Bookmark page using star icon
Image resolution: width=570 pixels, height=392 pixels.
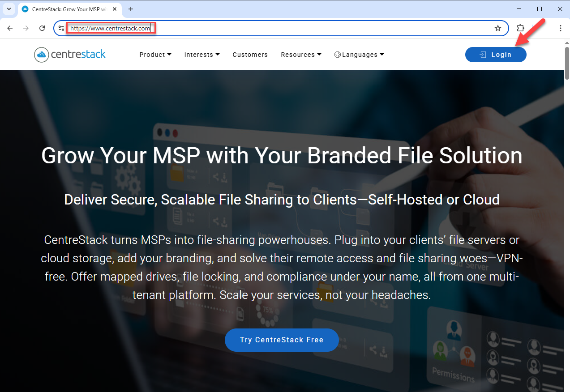(497, 28)
